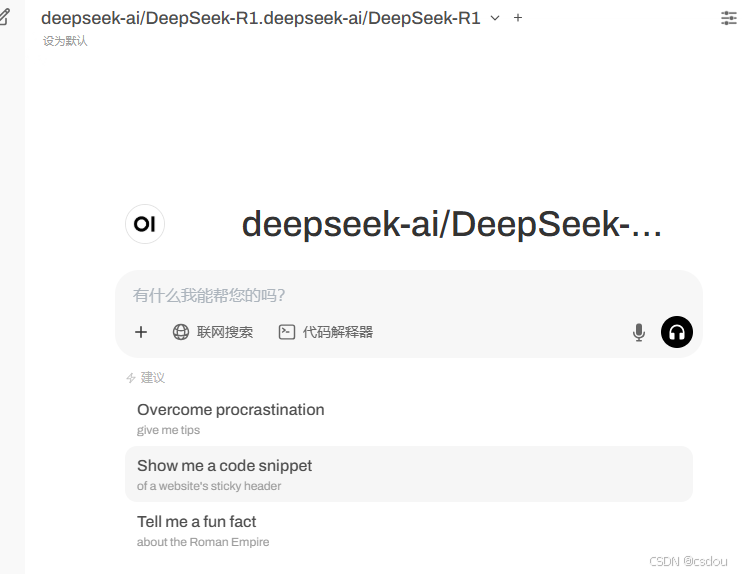
Task: Click the deepseek-ai/DeepSeek-R1 model name at top
Action: [261, 18]
